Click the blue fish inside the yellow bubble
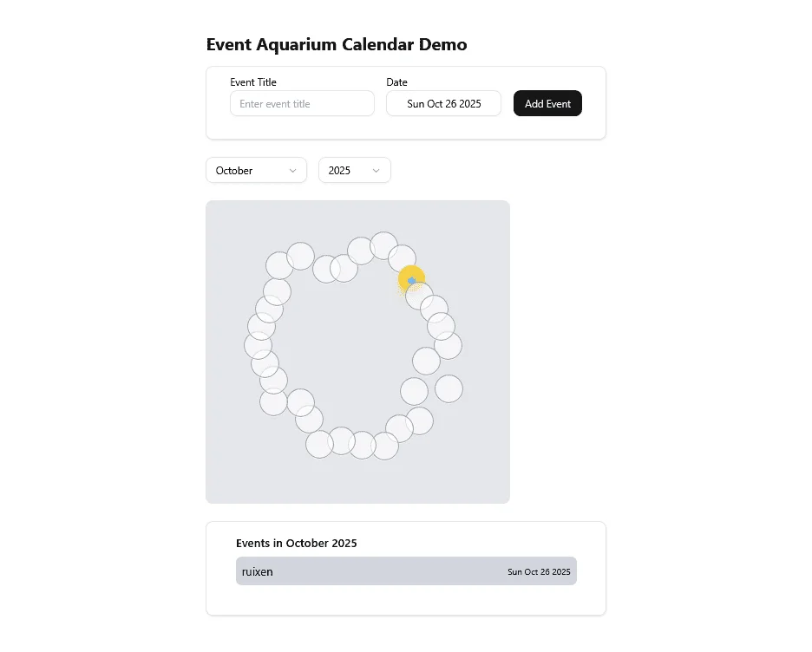812x652 pixels. click(411, 279)
